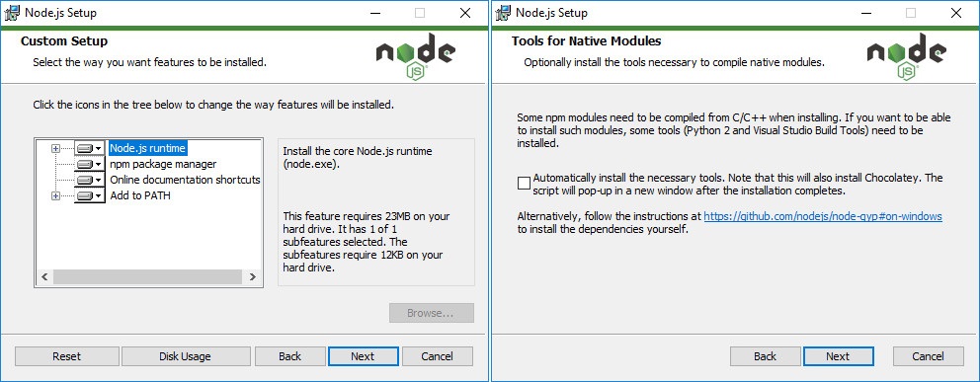This screenshot has width=980, height=382.
Task: Expand the Add to PATH tree node
Action: pyautogui.click(x=55, y=196)
